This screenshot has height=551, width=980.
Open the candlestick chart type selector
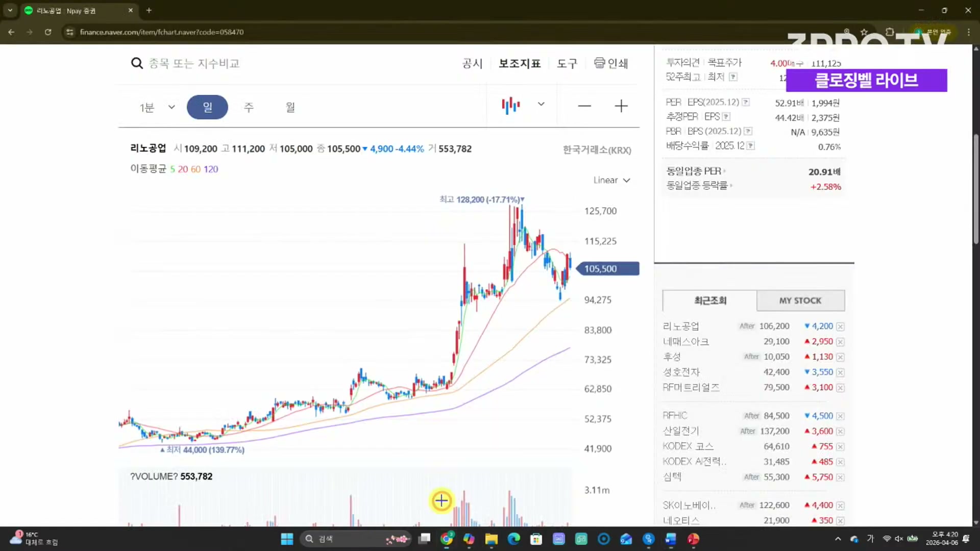pyautogui.click(x=510, y=105)
